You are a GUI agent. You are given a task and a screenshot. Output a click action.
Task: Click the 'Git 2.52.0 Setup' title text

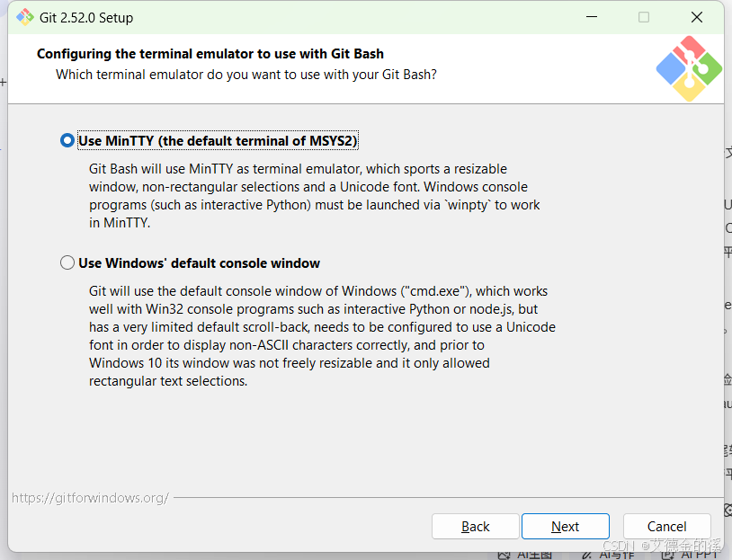(86, 18)
